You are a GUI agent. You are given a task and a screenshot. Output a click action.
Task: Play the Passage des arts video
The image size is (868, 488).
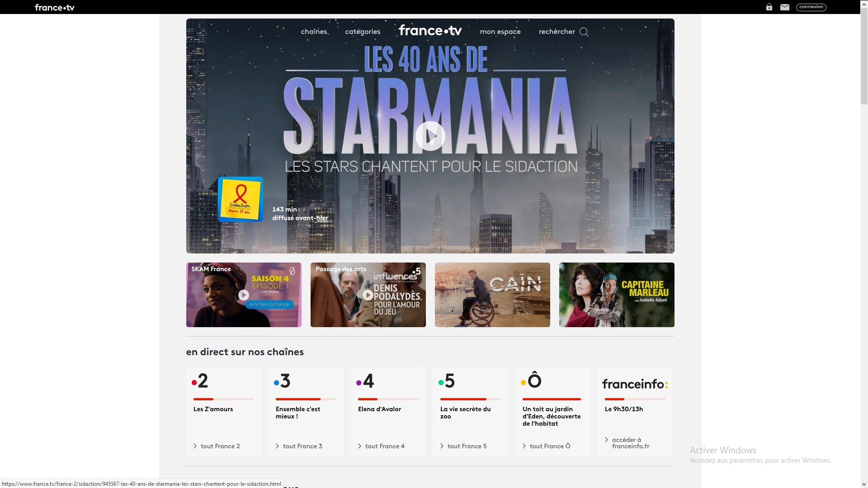[x=368, y=295]
